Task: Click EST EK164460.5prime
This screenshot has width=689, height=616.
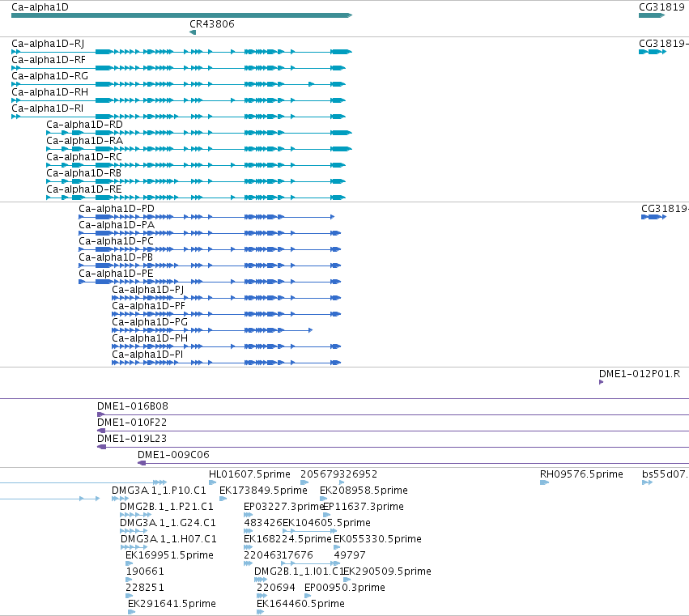Action: tap(261, 612)
